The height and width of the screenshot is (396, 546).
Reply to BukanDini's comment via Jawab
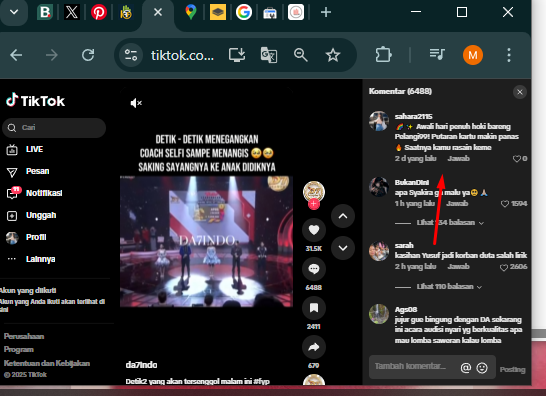coord(457,203)
